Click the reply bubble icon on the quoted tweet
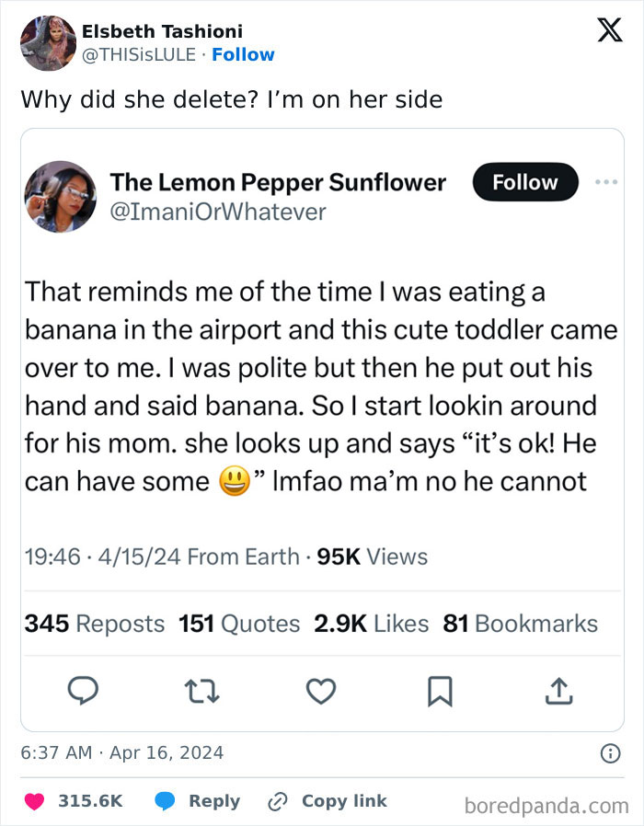Viewport: 644px width, 826px height. [x=84, y=693]
